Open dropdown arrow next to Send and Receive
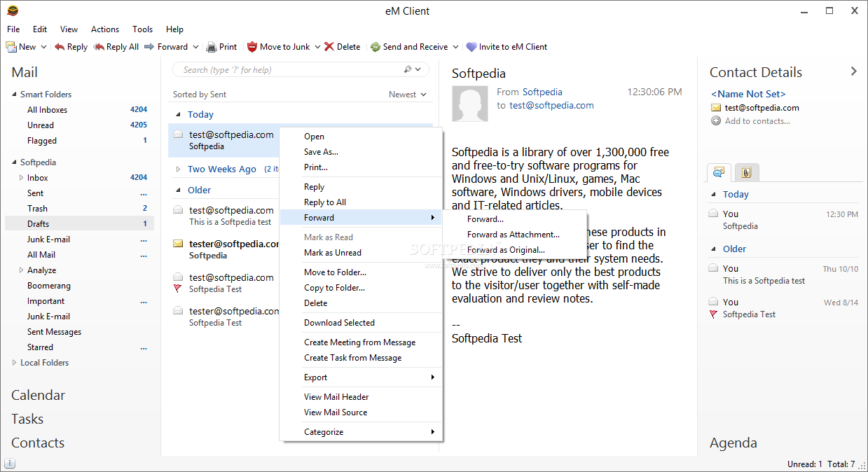This screenshot has width=868, height=472. coord(455,47)
